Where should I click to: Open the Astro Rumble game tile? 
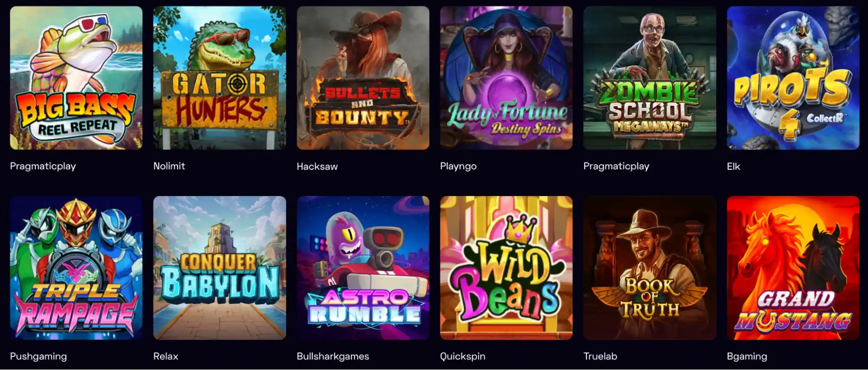[363, 268]
